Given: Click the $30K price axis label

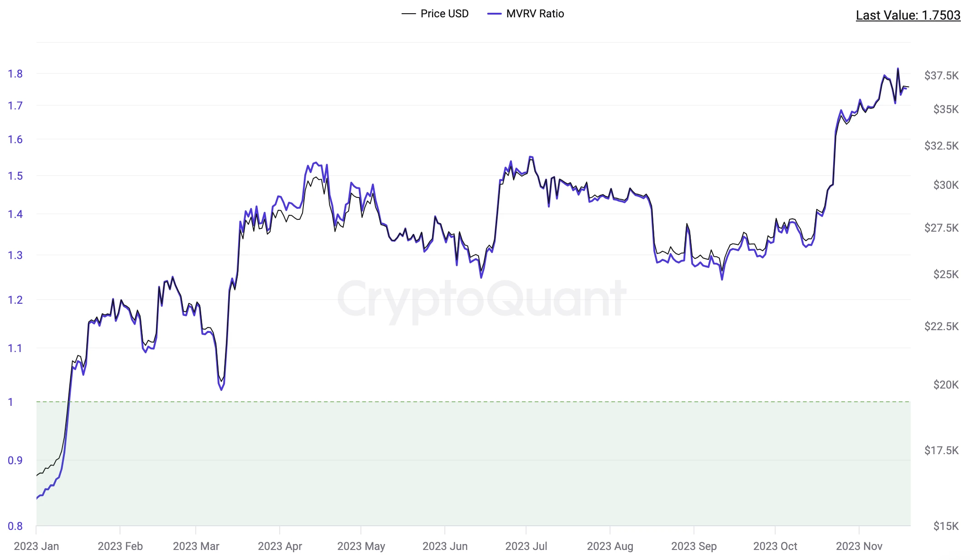Looking at the screenshot, I should tap(946, 185).
